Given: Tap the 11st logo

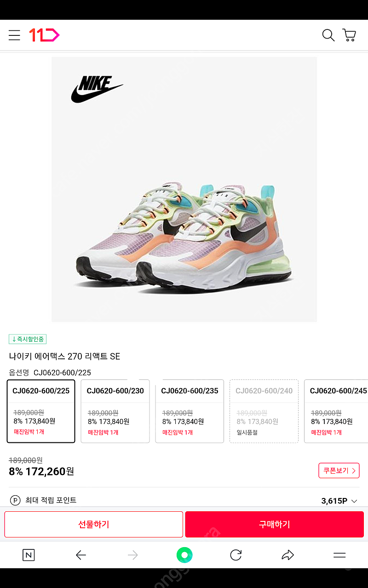Looking at the screenshot, I should 44,35.
